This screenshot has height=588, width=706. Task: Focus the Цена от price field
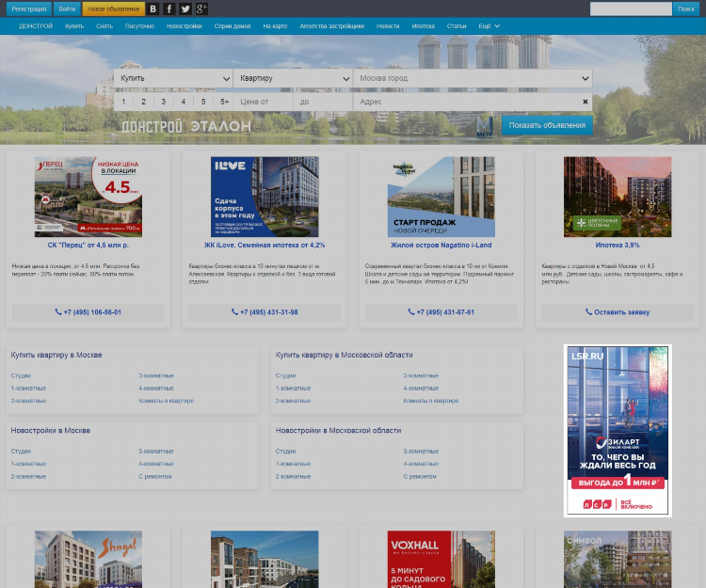point(264,102)
